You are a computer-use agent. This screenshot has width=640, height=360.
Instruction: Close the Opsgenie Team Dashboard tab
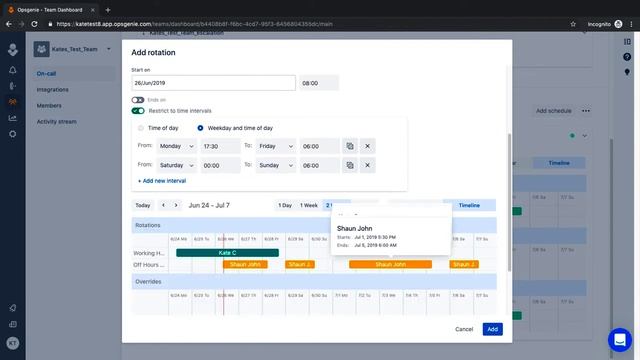tap(93, 10)
